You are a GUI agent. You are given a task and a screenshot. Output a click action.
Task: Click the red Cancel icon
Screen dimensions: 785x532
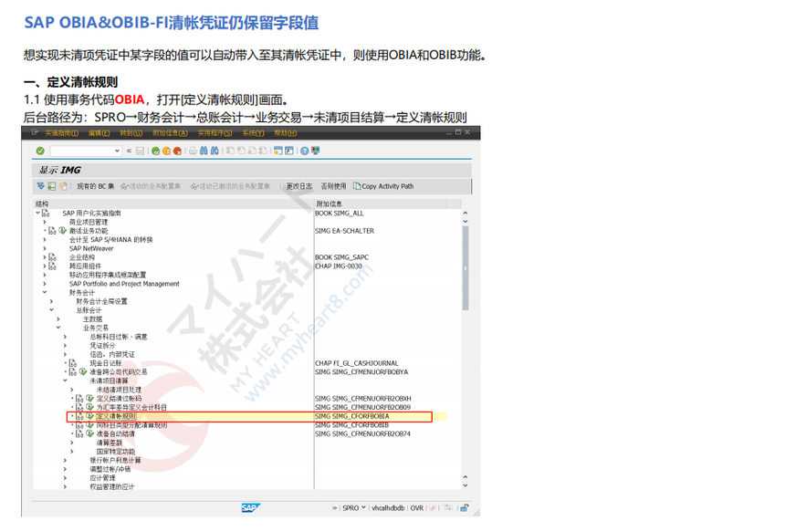pos(177,151)
